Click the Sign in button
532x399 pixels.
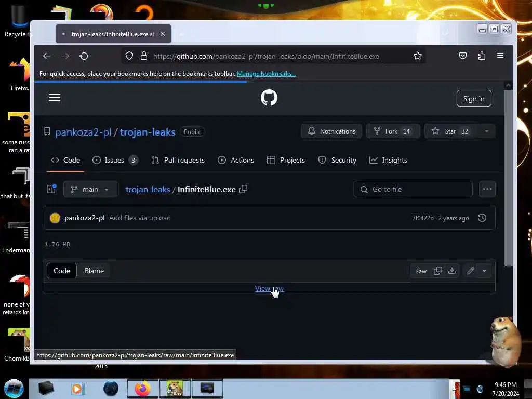[474, 98]
